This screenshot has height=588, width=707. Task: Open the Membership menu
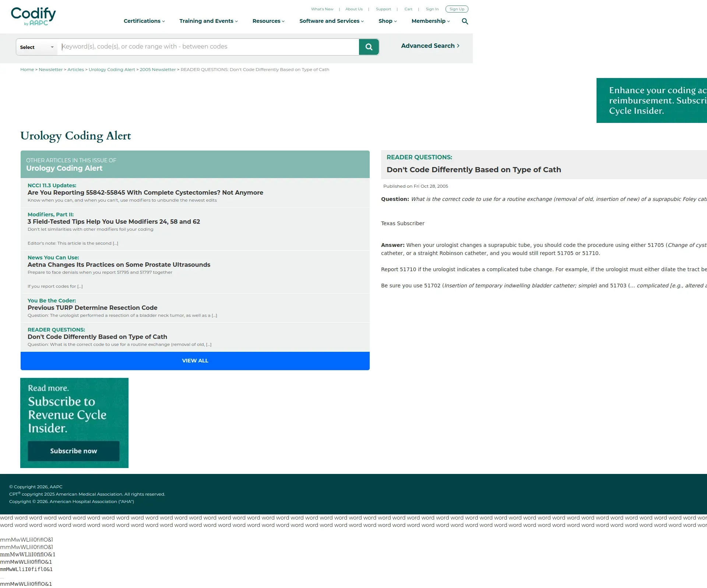(430, 21)
